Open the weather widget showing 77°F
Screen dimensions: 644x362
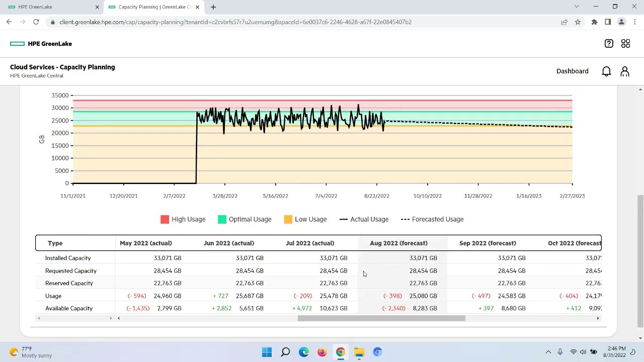pos(31,352)
